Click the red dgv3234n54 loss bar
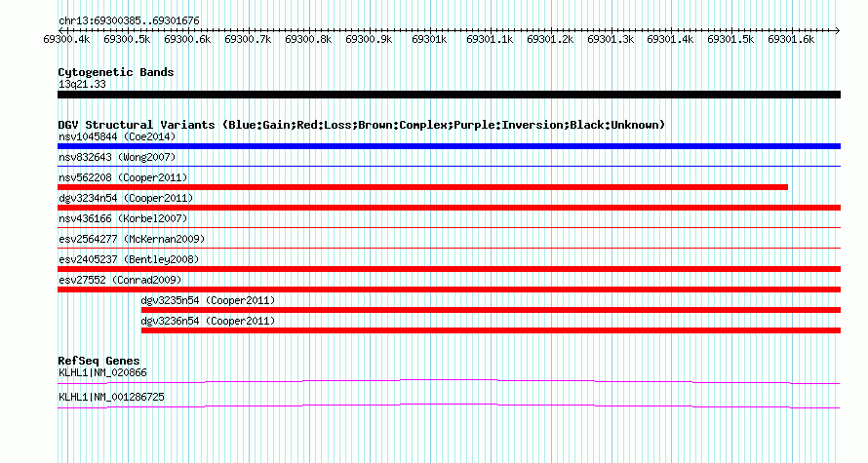 pos(449,208)
